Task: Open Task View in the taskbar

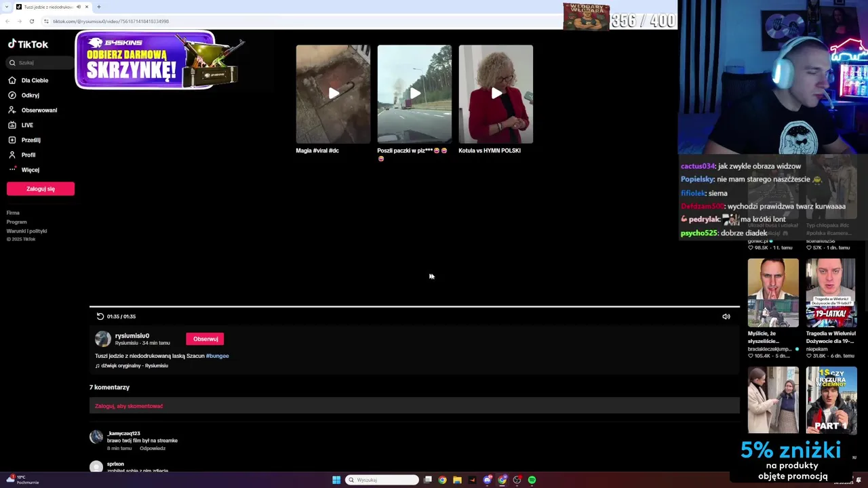Action: point(428,480)
